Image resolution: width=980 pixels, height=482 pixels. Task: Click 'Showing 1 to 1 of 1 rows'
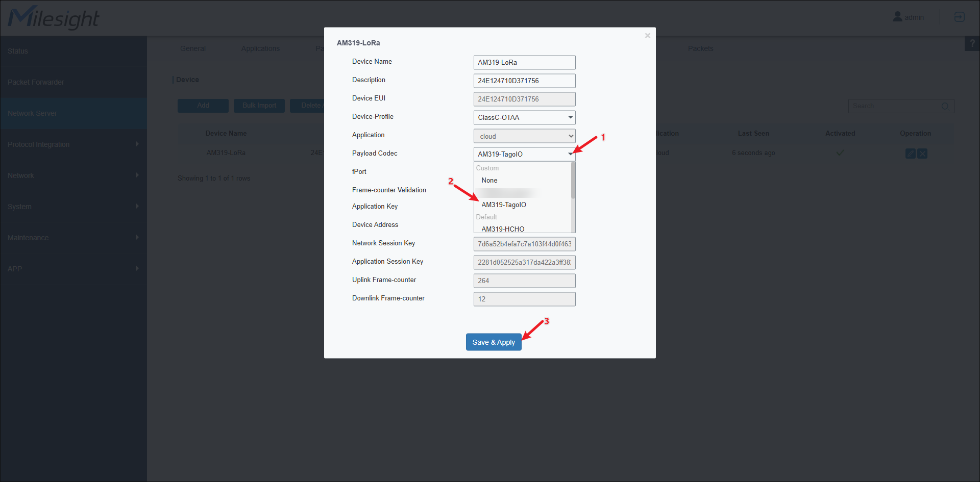point(214,178)
